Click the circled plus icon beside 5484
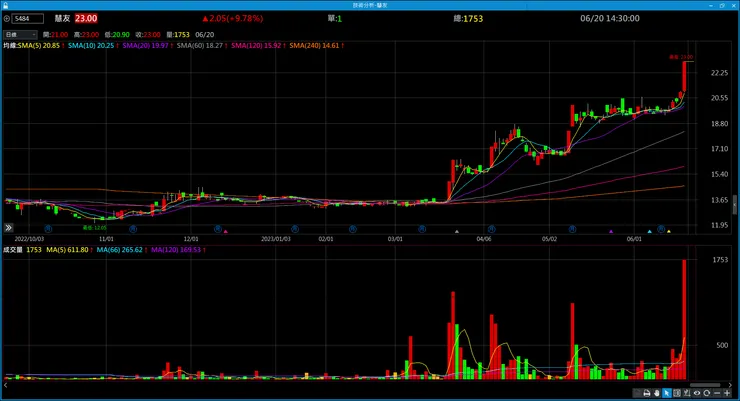This screenshot has height=401, width=740. pyautogui.click(x=7, y=19)
